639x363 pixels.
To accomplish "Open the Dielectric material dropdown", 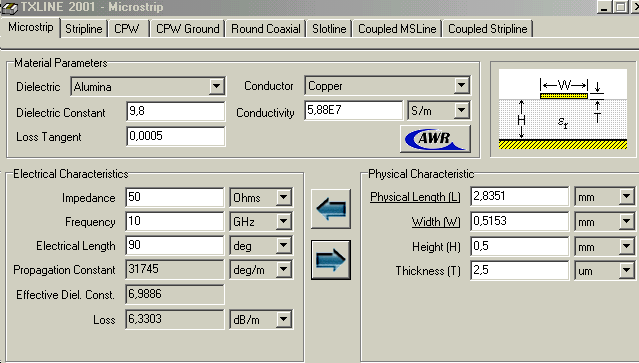I will [x=216, y=86].
